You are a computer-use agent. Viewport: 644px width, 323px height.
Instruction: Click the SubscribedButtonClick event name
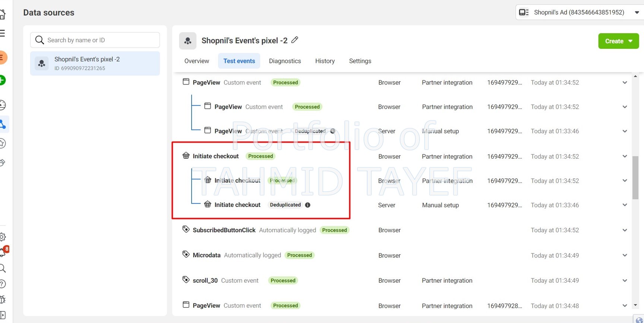[224, 230]
